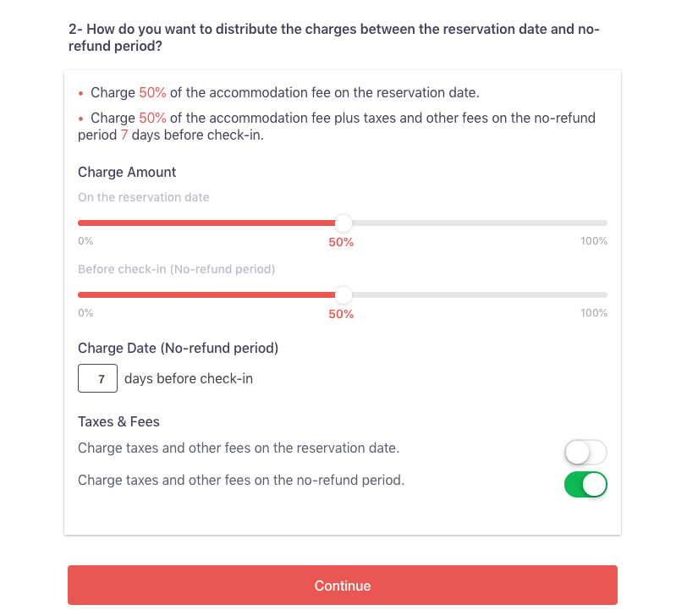Click the 100% label under reservation date slider
The width and height of the screenshot is (687, 616).
[594, 241]
